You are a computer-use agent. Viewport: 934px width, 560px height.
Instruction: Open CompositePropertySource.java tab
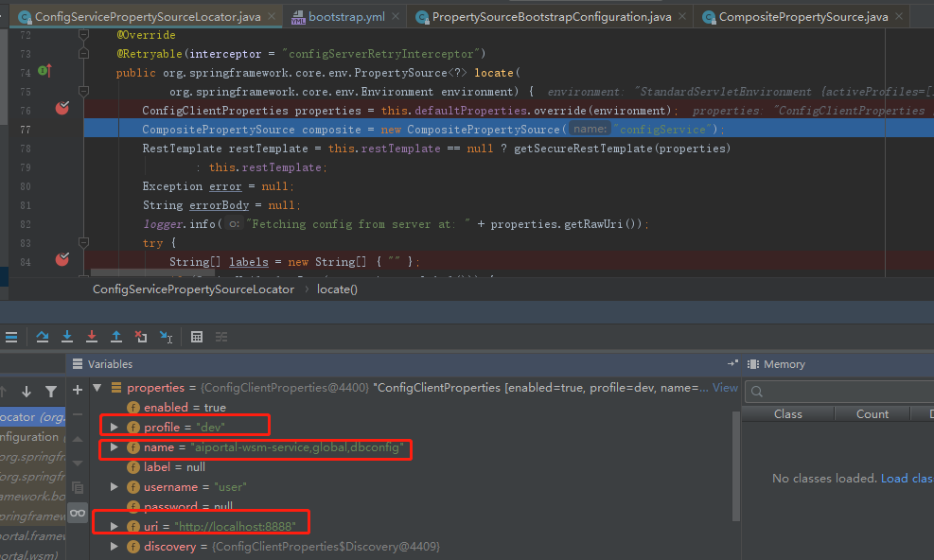click(x=803, y=17)
